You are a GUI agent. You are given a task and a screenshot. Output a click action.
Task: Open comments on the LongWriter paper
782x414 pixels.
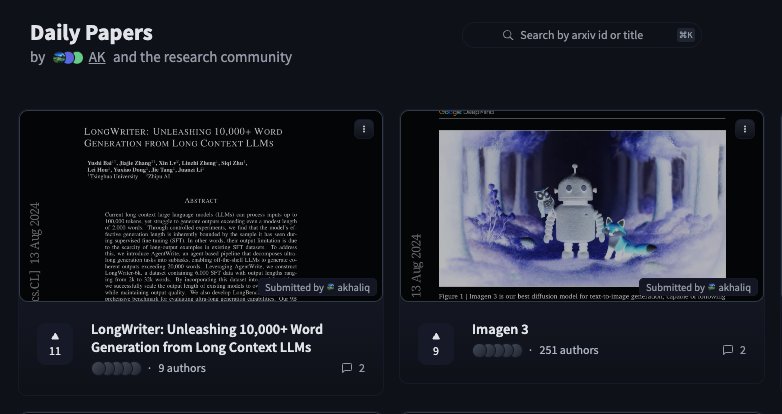tap(354, 368)
